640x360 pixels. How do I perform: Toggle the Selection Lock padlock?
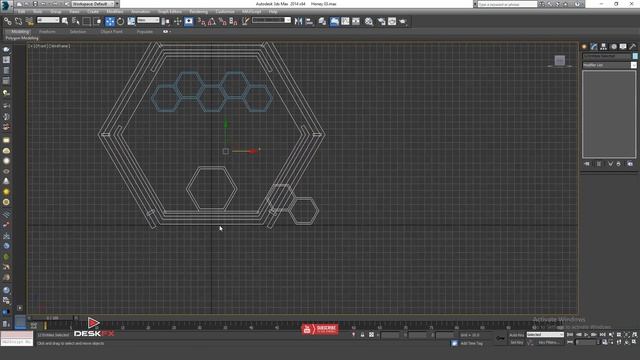pos(362,335)
